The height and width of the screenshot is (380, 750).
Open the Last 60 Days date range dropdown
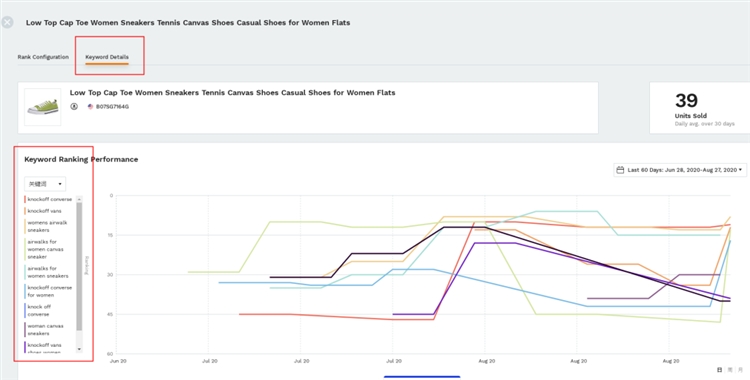680,170
